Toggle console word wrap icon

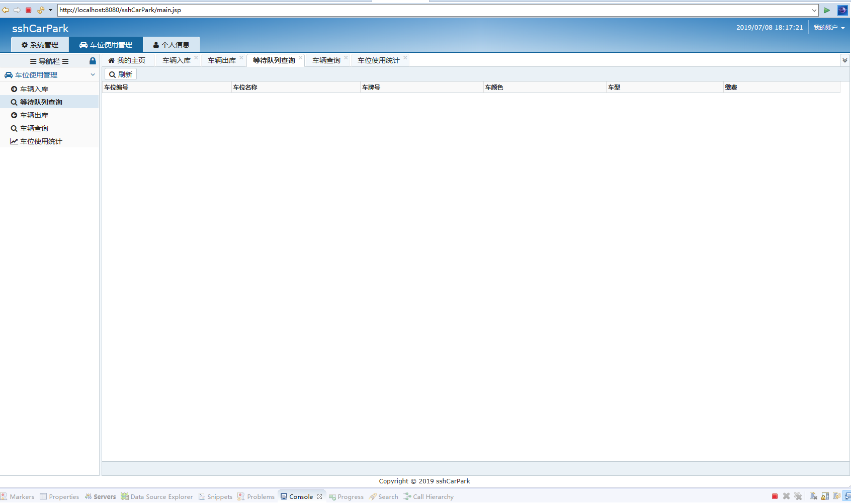pos(836,496)
